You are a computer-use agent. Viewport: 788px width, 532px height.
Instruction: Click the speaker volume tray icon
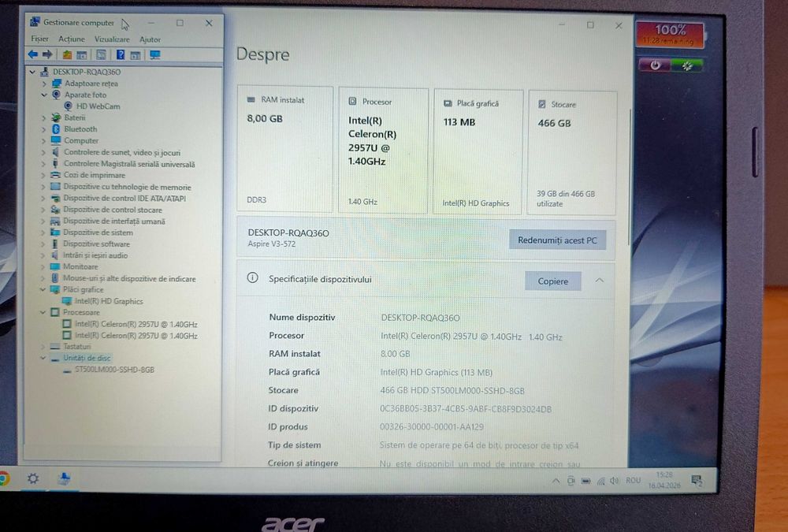(614, 481)
